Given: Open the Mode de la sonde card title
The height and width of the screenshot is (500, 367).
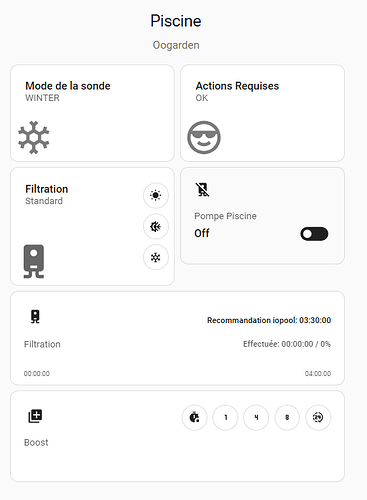Looking at the screenshot, I should pyautogui.click(x=68, y=86).
